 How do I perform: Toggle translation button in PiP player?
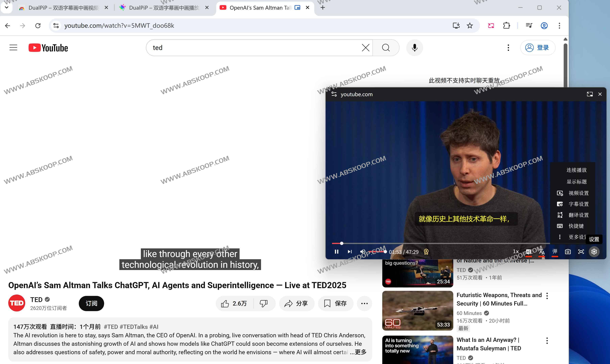(x=542, y=252)
